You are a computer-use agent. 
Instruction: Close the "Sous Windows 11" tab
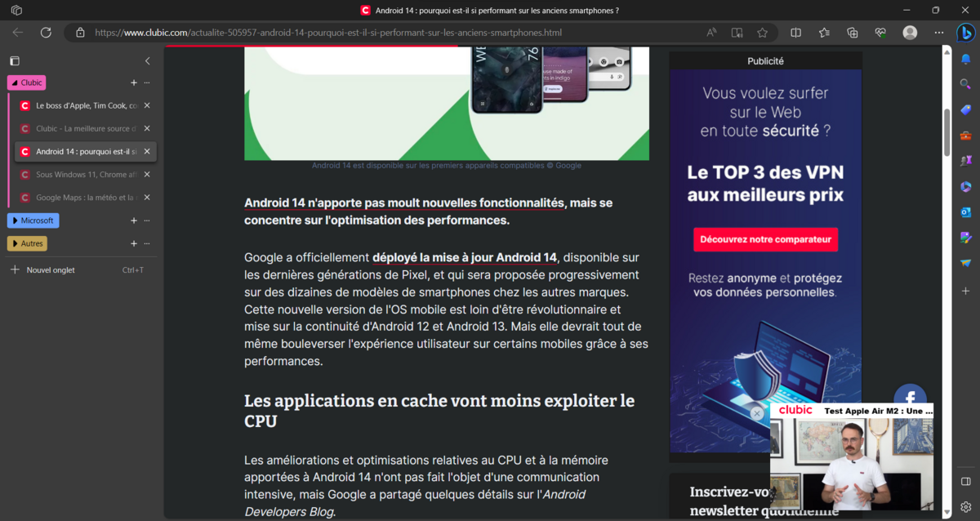pyautogui.click(x=147, y=174)
